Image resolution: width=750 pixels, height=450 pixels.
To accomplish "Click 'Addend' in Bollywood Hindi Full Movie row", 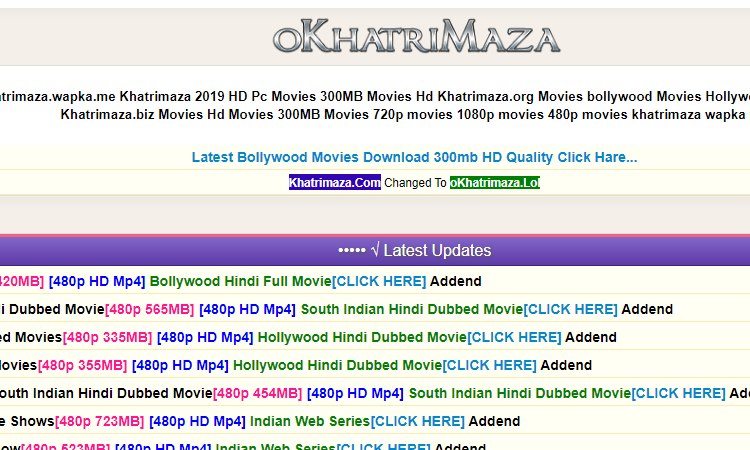I will point(455,281).
